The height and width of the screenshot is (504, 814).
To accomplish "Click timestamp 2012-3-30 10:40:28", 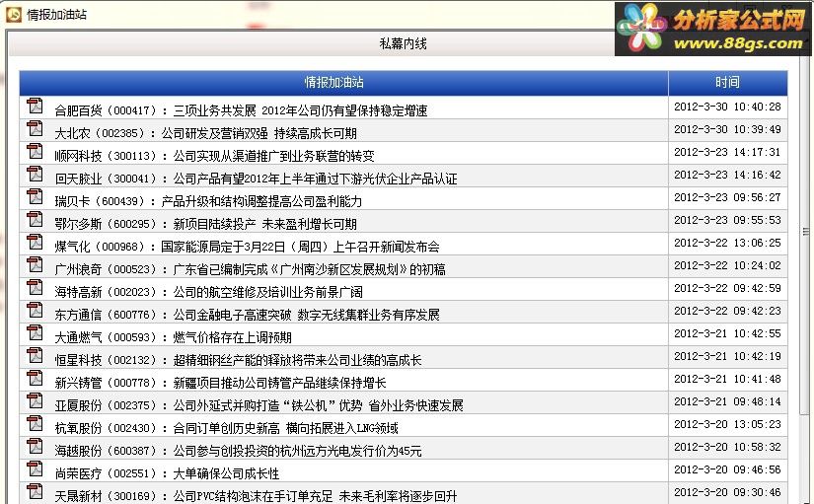I will click(x=727, y=107).
